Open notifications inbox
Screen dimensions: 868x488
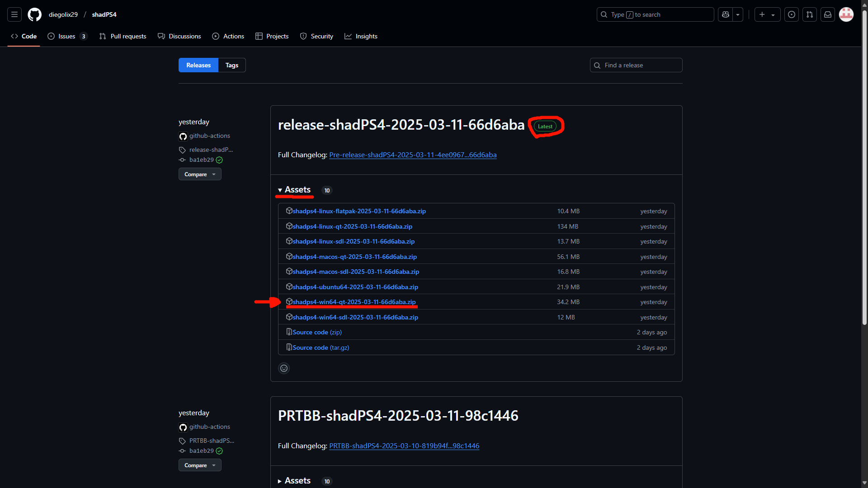coord(828,14)
